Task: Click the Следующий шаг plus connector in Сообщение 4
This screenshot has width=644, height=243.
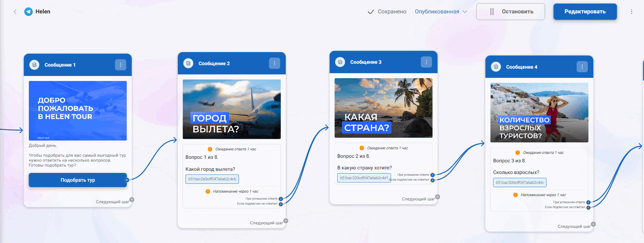Action: point(593,224)
